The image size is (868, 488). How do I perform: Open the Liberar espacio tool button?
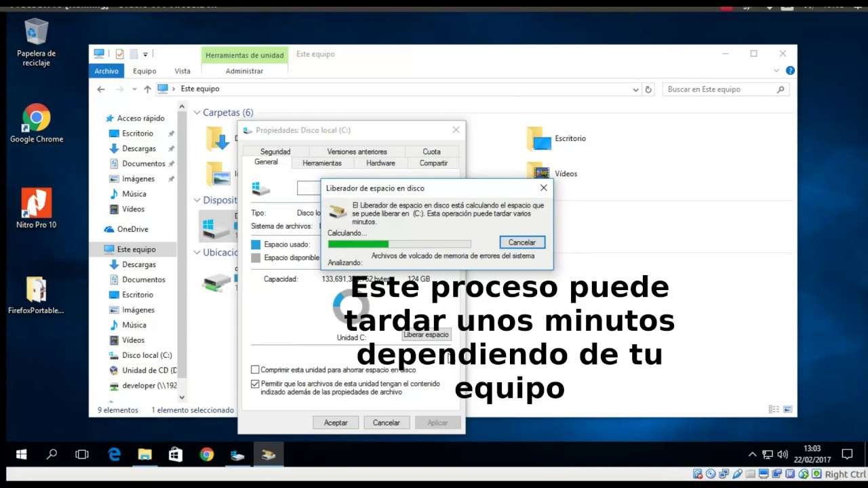coord(425,334)
